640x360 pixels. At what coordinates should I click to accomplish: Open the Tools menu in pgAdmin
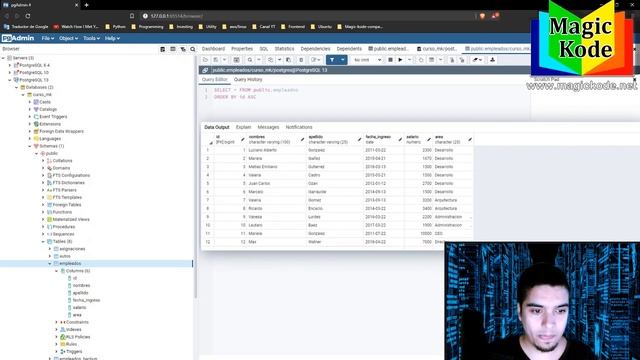click(x=91, y=38)
